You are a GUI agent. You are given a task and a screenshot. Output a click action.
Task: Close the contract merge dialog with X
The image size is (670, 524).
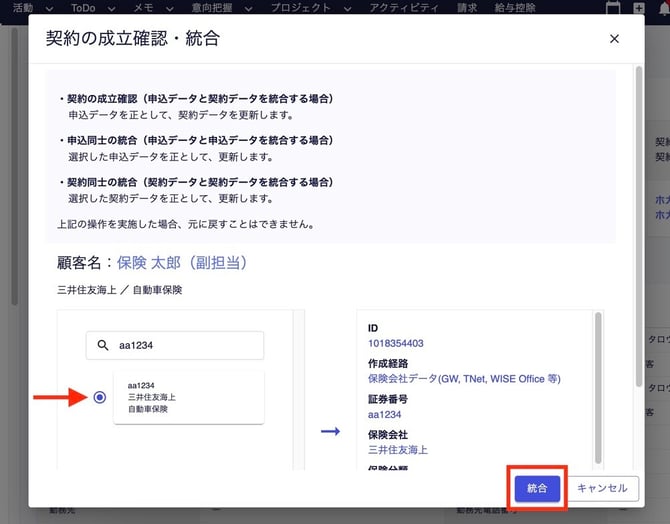[614, 39]
